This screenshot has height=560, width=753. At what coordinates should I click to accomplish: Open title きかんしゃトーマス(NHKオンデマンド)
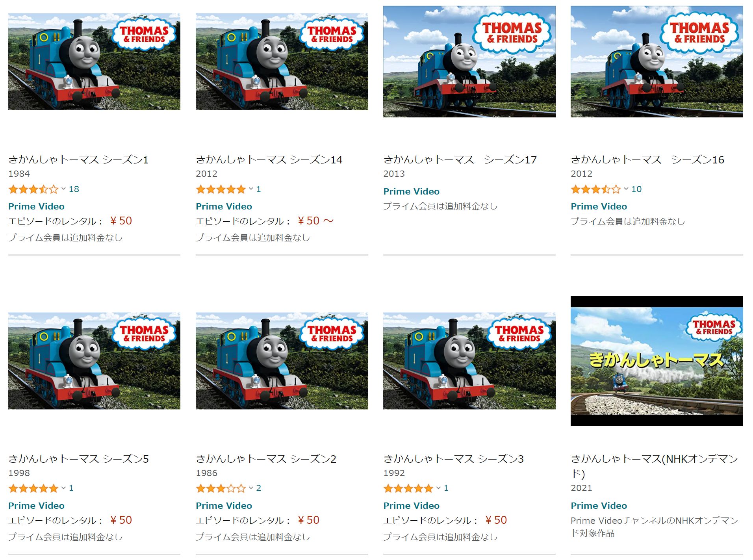click(654, 466)
